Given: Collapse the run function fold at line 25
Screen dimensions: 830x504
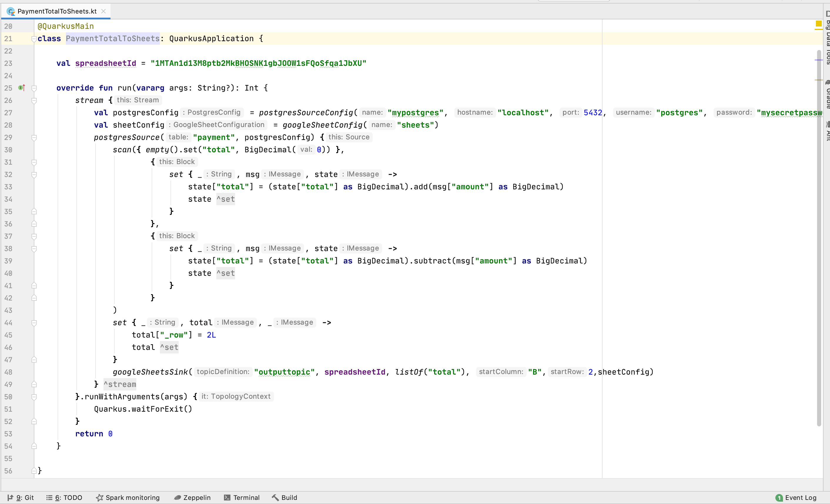Looking at the screenshot, I should pos(34,88).
